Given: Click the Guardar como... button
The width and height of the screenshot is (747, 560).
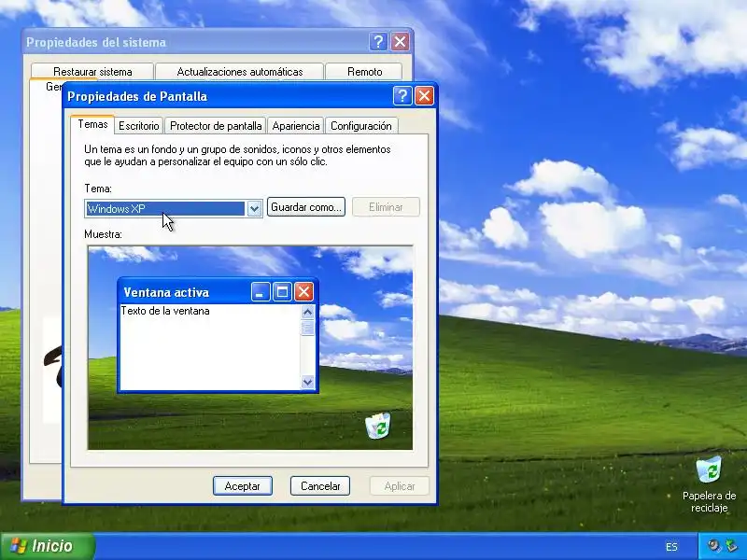Looking at the screenshot, I should [306, 207].
